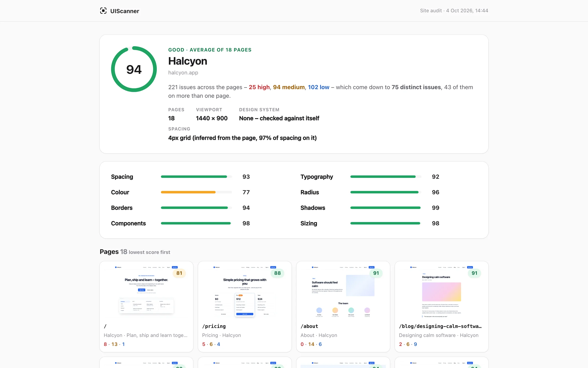This screenshot has height=368, width=588.
Task: Click the 'lowest score first' sort label
Action: 149,252
